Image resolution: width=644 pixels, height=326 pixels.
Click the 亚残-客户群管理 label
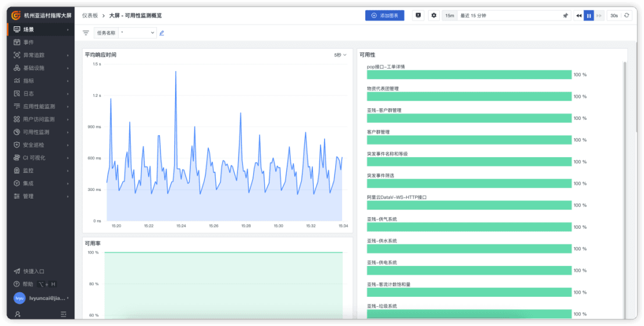pos(384,110)
